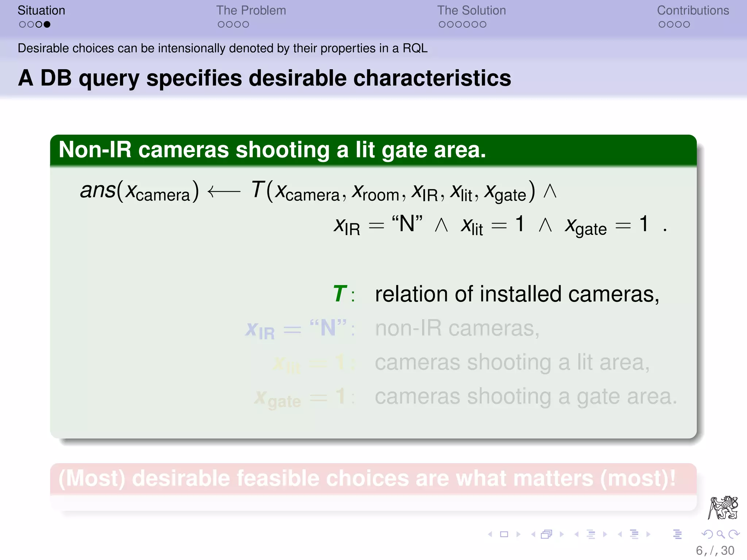Image resolution: width=747 pixels, height=560 pixels.
Task: Open The Problem section
Action: tap(251, 10)
